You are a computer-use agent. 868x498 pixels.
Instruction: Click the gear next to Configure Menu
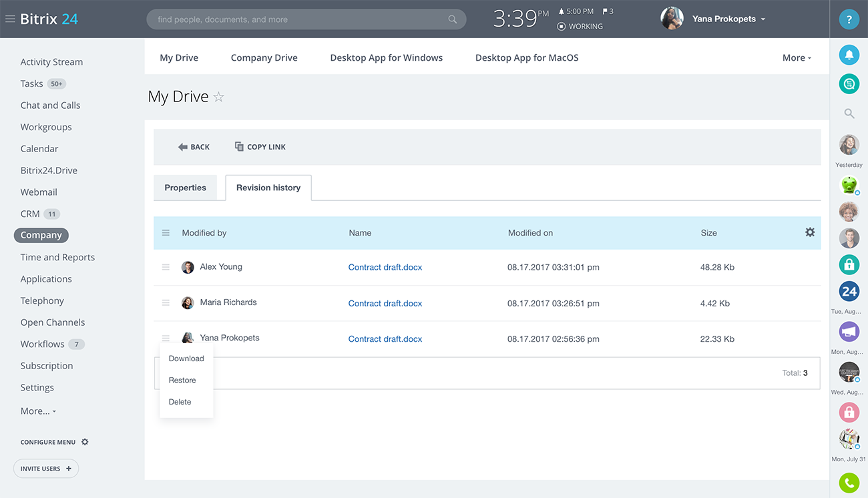click(85, 442)
